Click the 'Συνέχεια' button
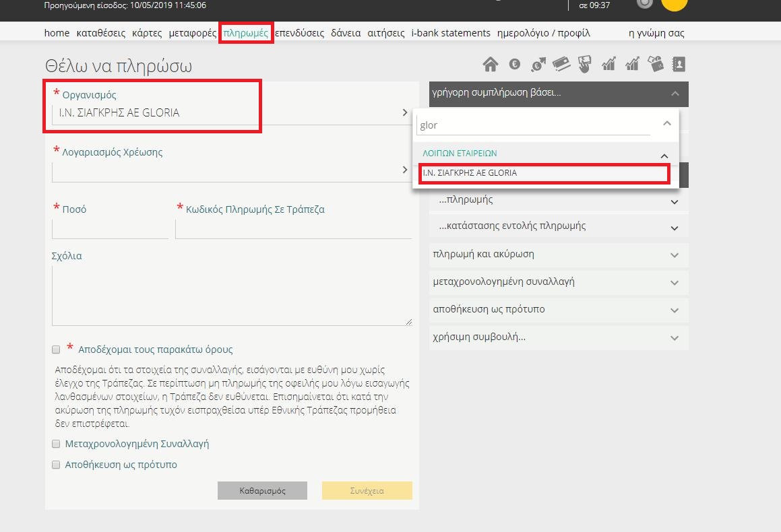 (367, 491)
